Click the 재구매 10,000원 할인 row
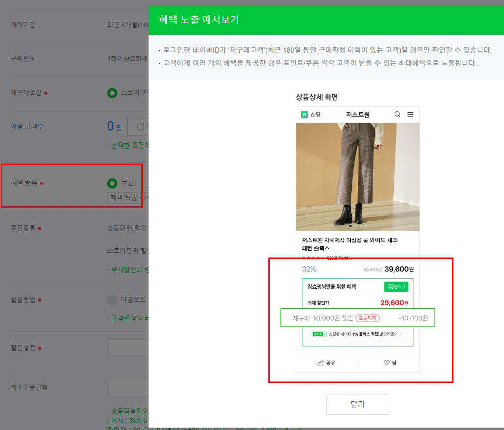Screen dimensions: 504x430 tap(358, 318)
